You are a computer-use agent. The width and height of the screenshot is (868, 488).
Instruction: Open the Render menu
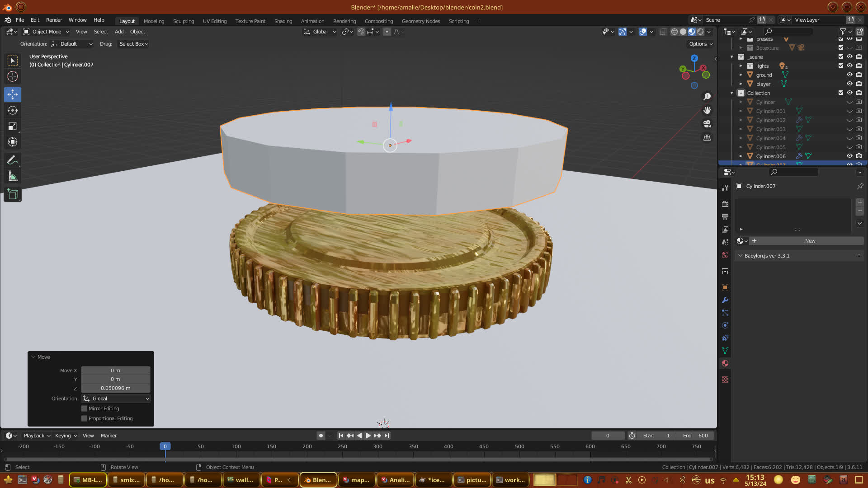coord(54,20)
